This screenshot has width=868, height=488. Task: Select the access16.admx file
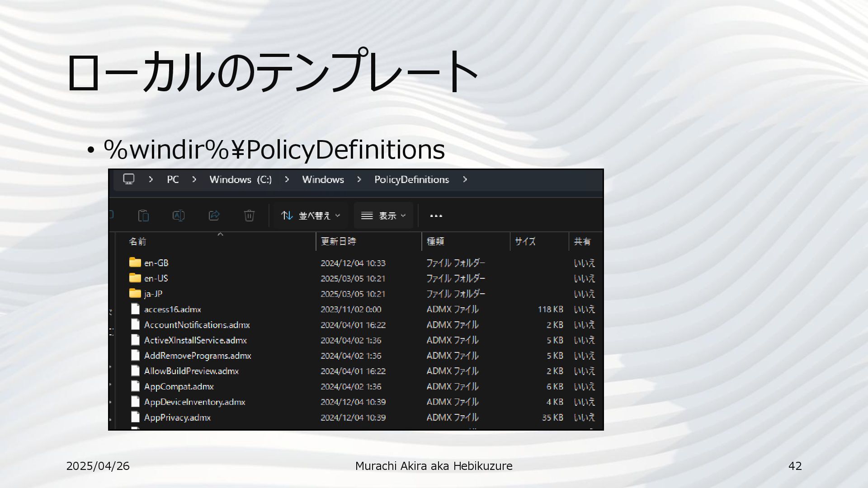coord(172,310)
